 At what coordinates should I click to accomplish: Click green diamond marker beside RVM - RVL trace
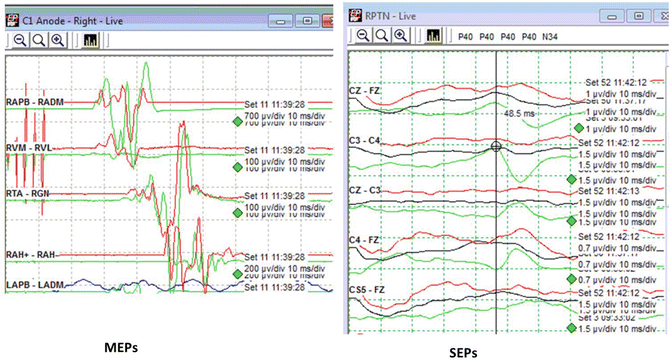tap(238, 167)
